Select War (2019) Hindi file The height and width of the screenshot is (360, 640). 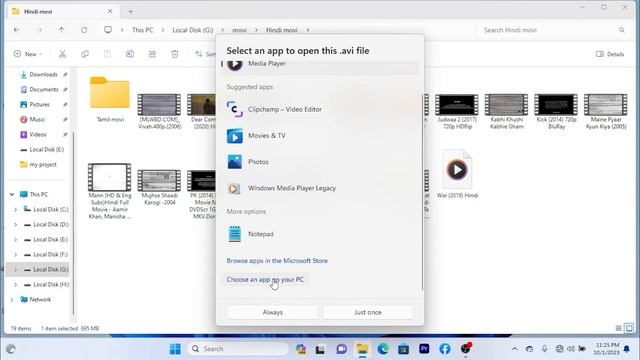pos(457,174)
